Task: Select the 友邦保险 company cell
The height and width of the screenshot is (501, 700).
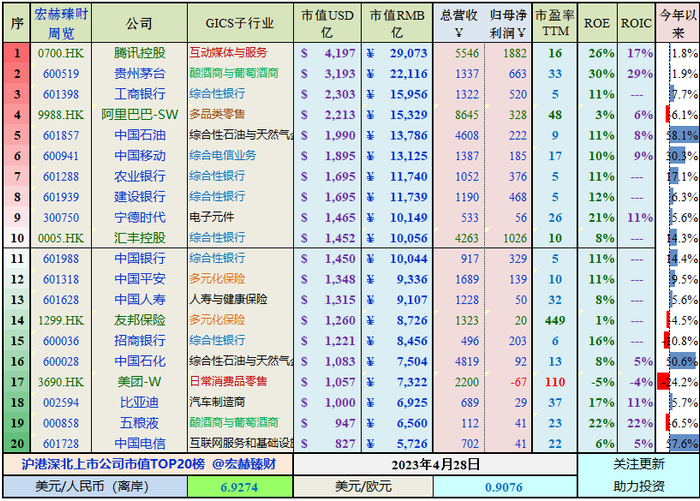Action: [139, 320]
